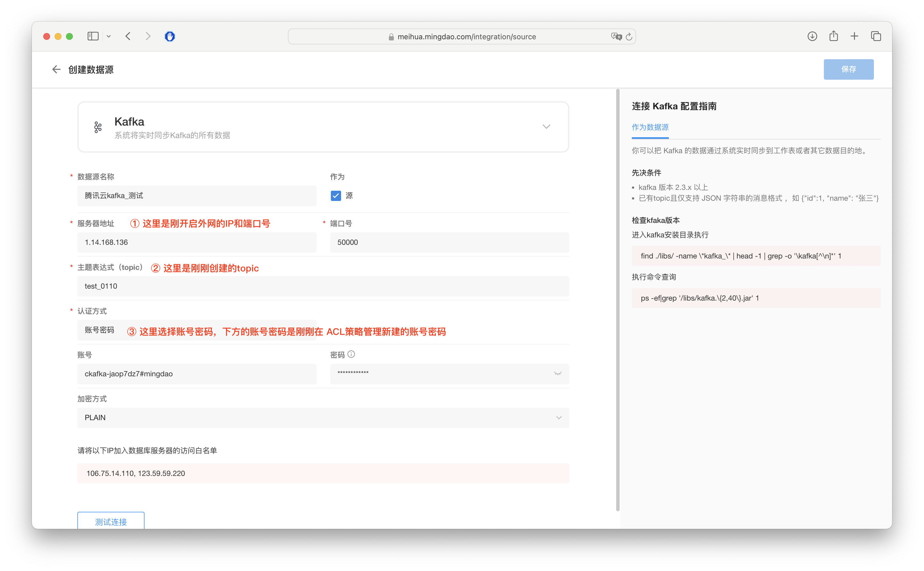This screenshot has width=924, height=571.
Task: Open the 加密方式 PLAIN dropdown
Action: coord(323,417)
